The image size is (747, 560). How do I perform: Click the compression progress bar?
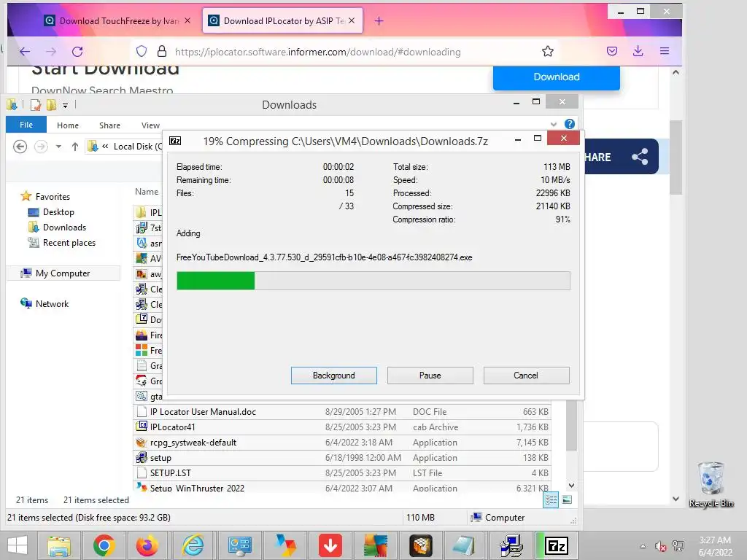[373, 281]
